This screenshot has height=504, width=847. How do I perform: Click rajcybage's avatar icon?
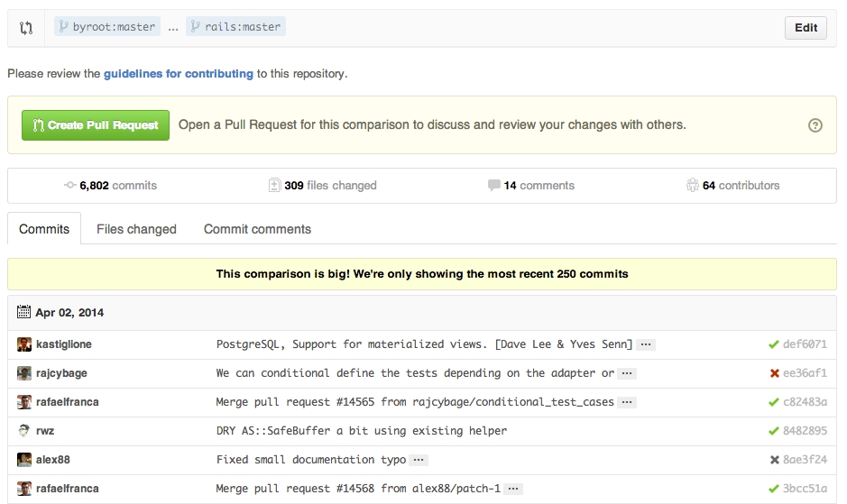pyautogui.click(x=24, y=373)
